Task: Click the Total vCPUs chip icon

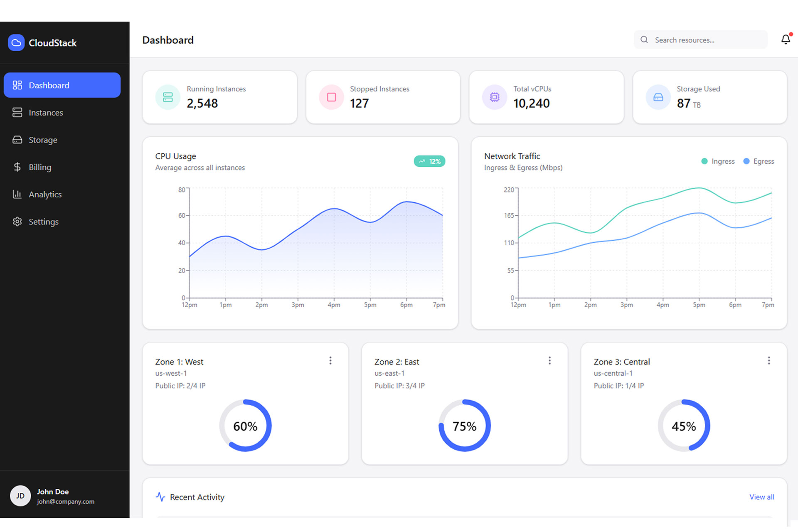Action: click(494, 97)
